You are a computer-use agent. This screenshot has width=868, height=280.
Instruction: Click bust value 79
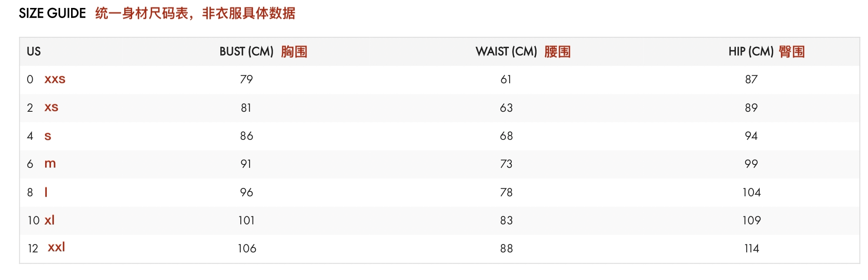tap(246, 79)
